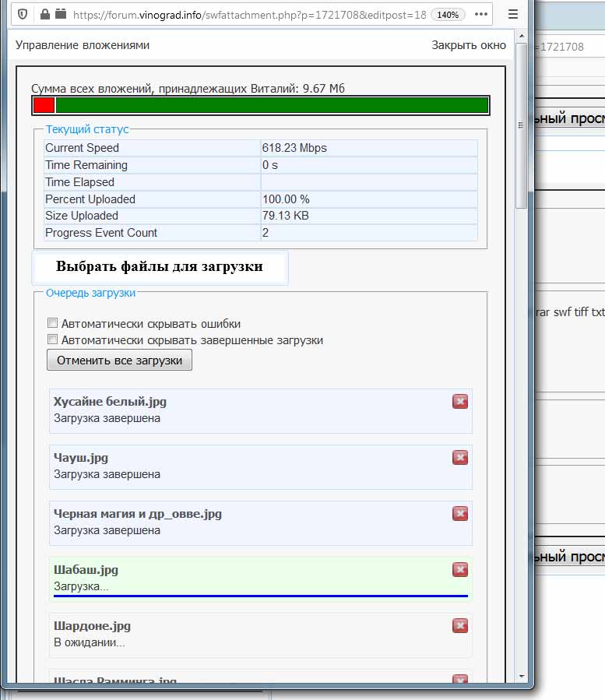Click the address bar URL field

[249, 15]
